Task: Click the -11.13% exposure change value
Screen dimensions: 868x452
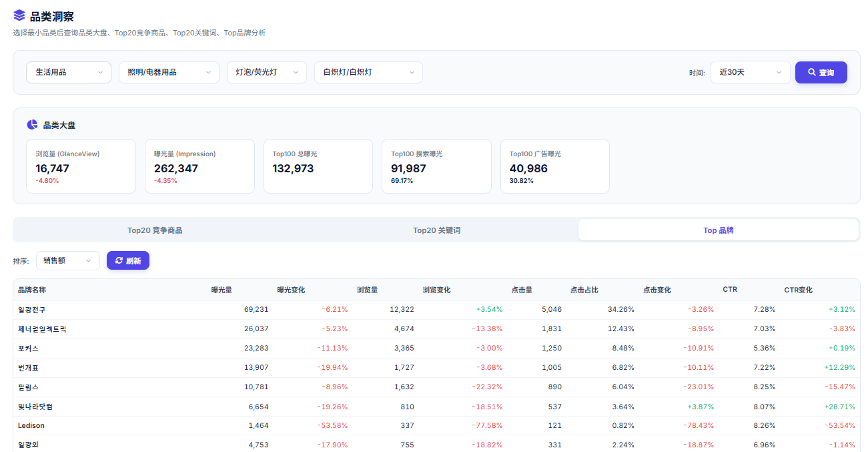Action: [x=334, y=349]
